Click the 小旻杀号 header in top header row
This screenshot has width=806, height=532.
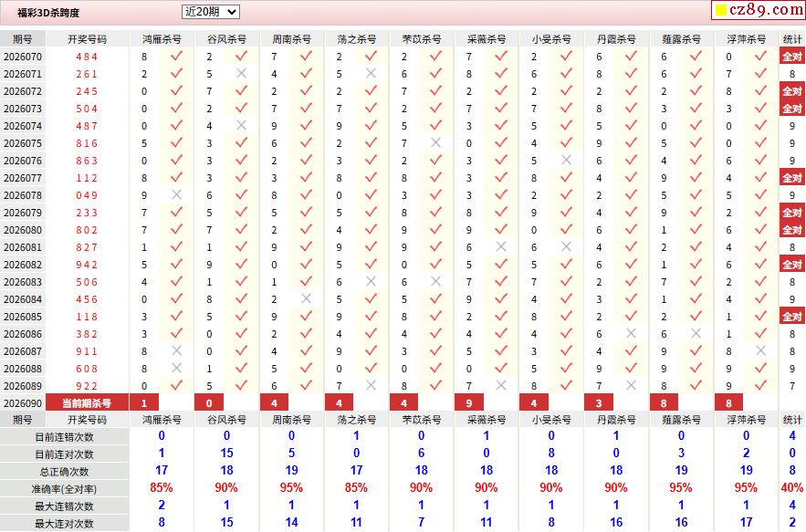tap(551, 39)
